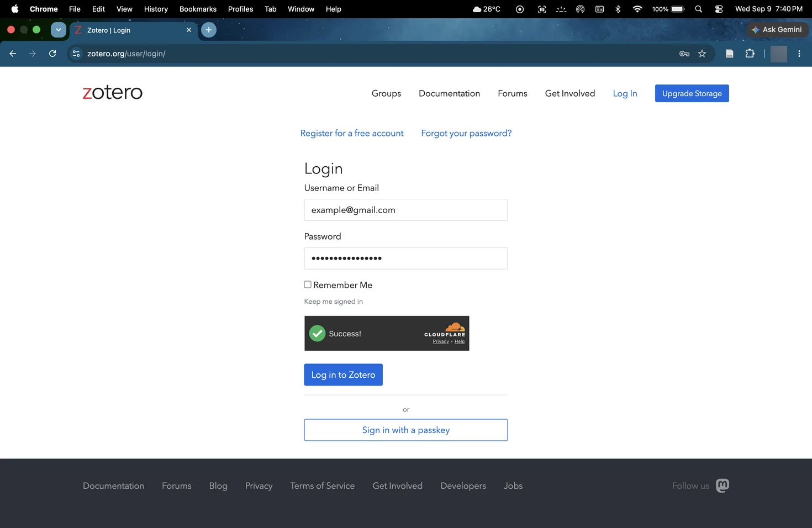This screenshot has width=812, height=528.
Task: Click the keyboard input menu bar icon
Action: coord(600,9)
